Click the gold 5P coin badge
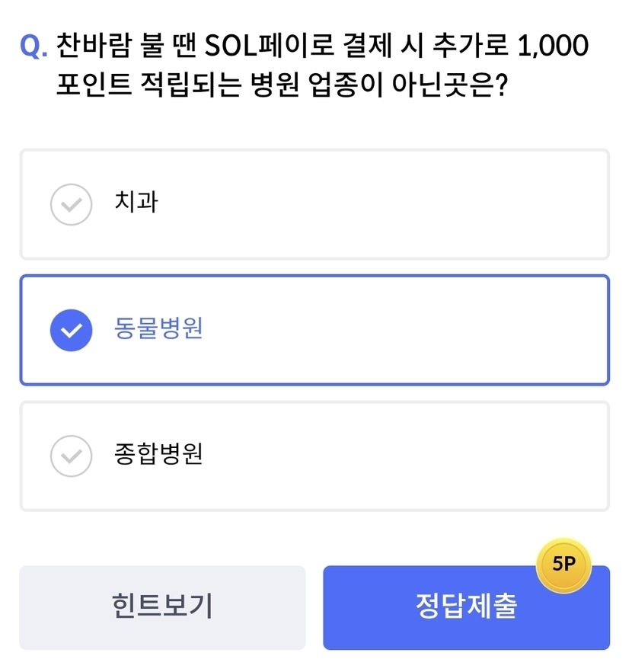This screenshot has width=632, height=672. [x=563, y=565]
